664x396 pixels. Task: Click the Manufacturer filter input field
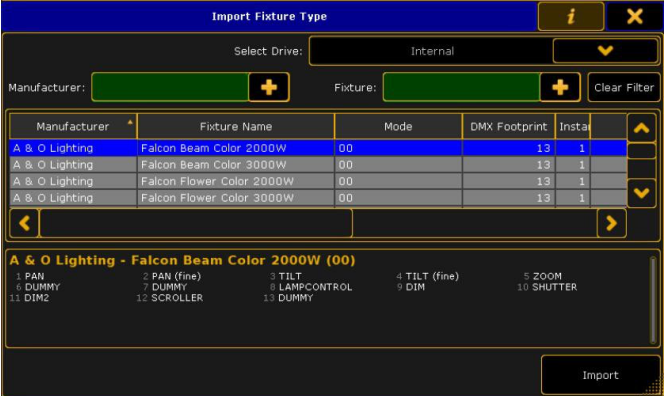coord(170,87)
